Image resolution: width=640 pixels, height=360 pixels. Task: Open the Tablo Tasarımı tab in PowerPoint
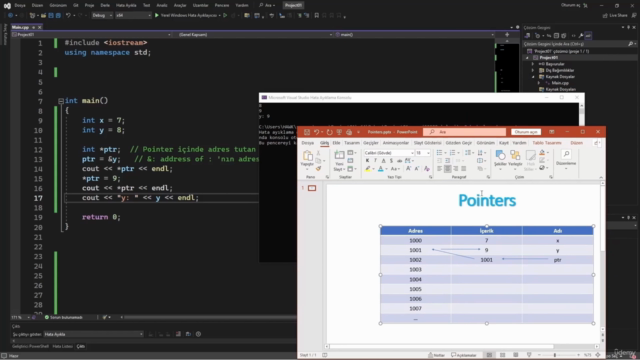click(x=547, y=143)
